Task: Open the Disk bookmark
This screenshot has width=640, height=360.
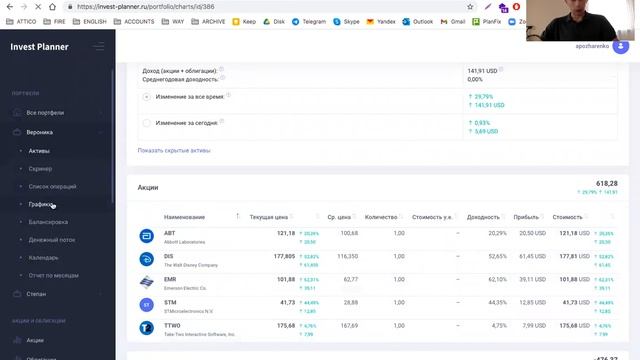Action: pos(274,22)
